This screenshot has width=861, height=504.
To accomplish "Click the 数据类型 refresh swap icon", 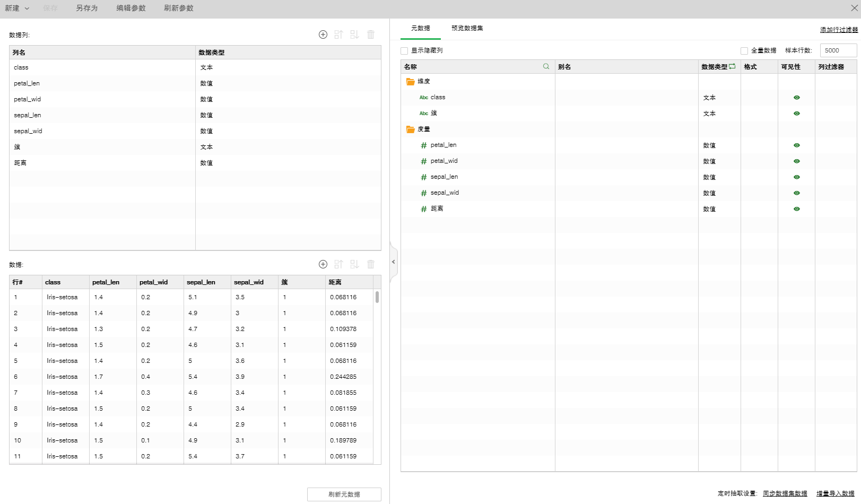I will (732, 67).
